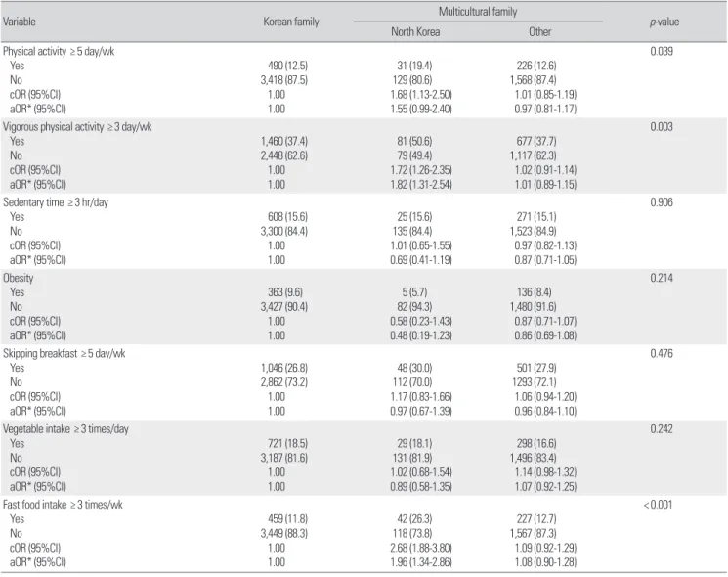Select odds ratio 0.96 (0.84-1.10)
728x577 pixels.
pos(545,411)
